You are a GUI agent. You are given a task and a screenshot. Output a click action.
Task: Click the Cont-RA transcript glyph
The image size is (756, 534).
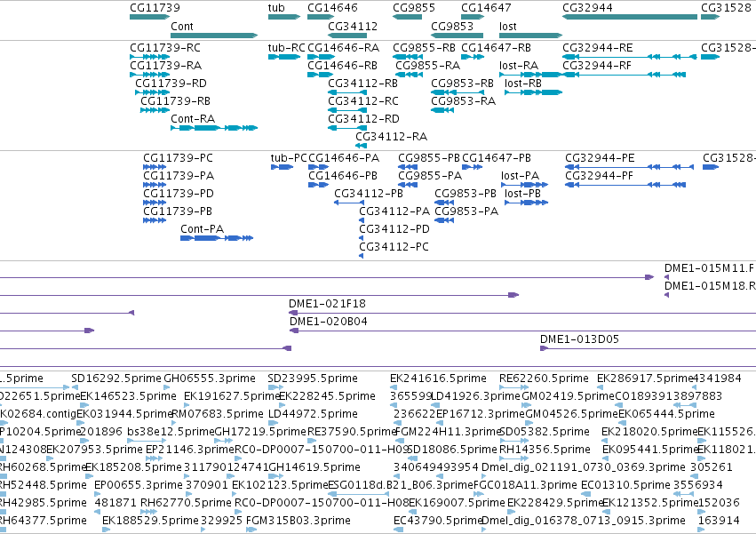point(214,128)
